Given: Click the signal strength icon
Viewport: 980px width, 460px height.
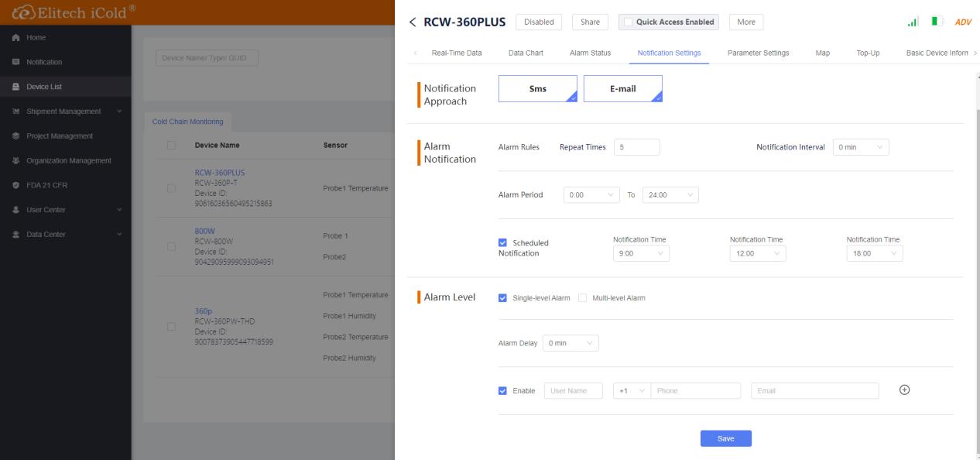Looking at the screenshot, I should tap(914, 22).
